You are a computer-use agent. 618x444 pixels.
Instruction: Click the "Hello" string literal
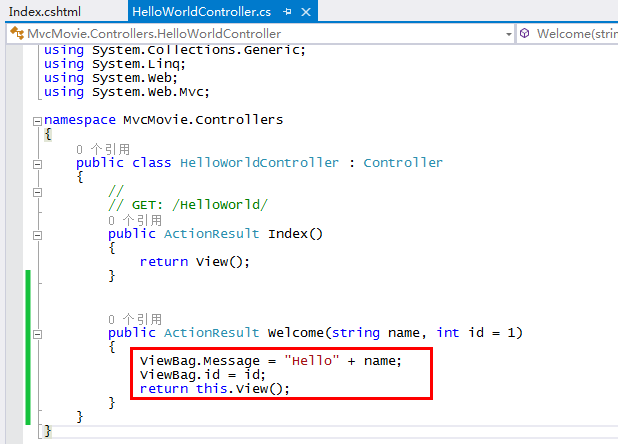pyautogui.click(x=311, y=361)
